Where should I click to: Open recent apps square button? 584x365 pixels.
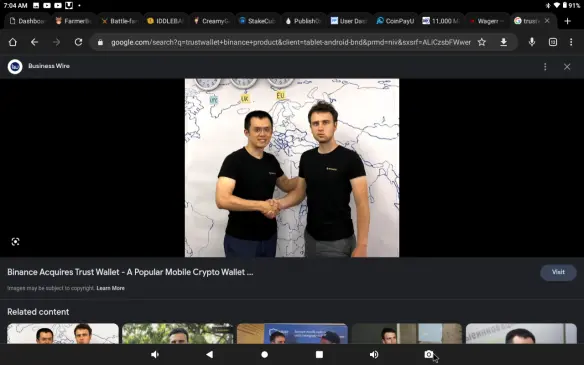tap(319, 355)
